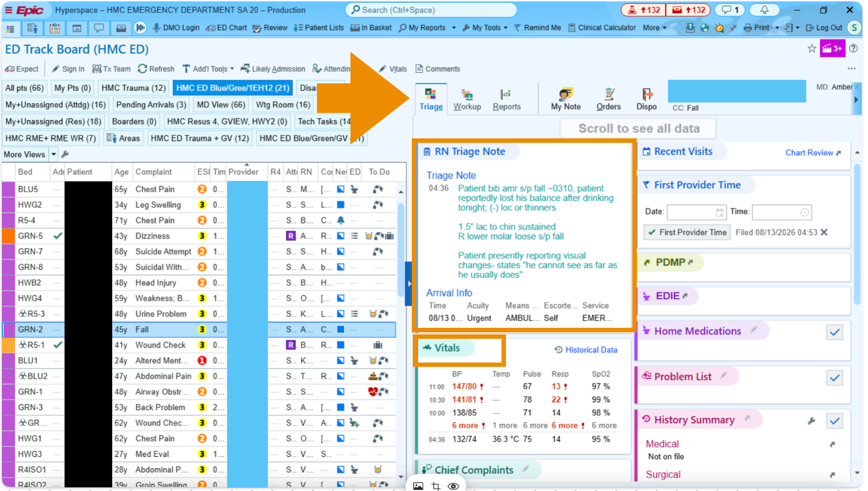
Task: Click the voice waveform round icon
Action: coord(140,28)
